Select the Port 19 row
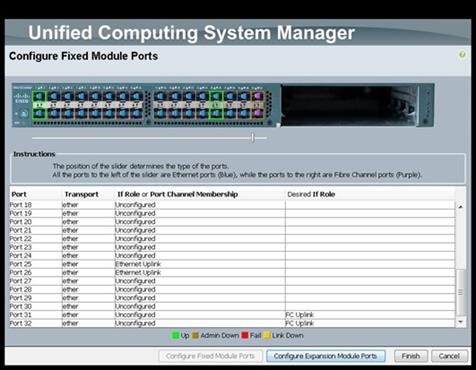The image size is (476, 370). (x=232, y=213)
